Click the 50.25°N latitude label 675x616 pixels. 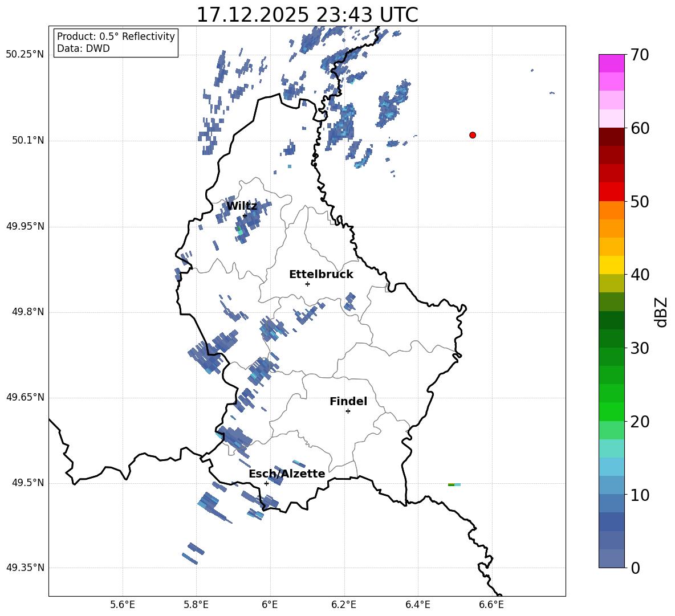(25, 55)
